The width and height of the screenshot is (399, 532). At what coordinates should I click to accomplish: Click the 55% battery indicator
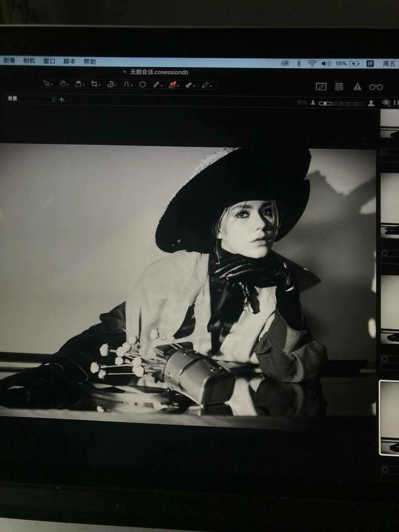[348, 64]
